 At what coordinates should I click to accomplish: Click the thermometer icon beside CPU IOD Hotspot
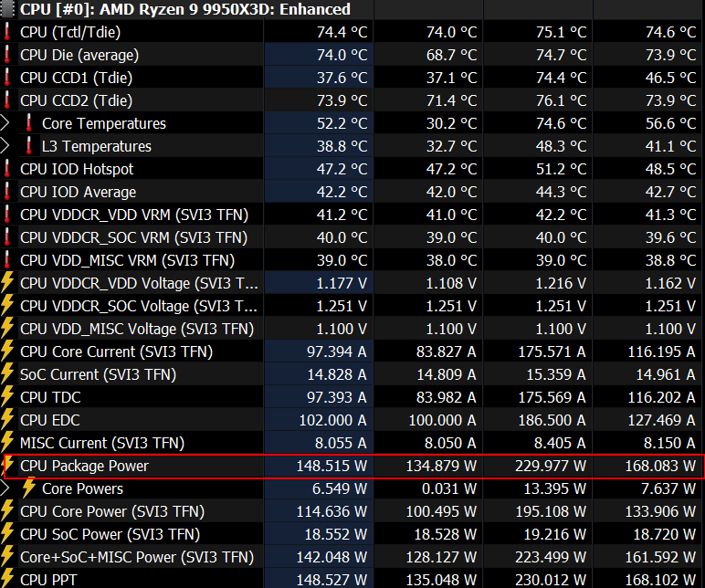[x=7, y=169]
